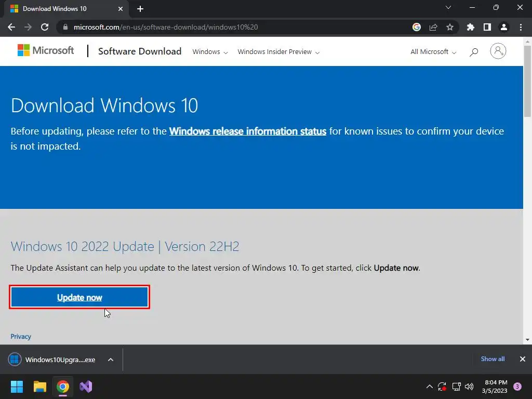Screen dimensions: 532x399
Task: Open tab search chevron in title bar
Action: pos(448,7)
